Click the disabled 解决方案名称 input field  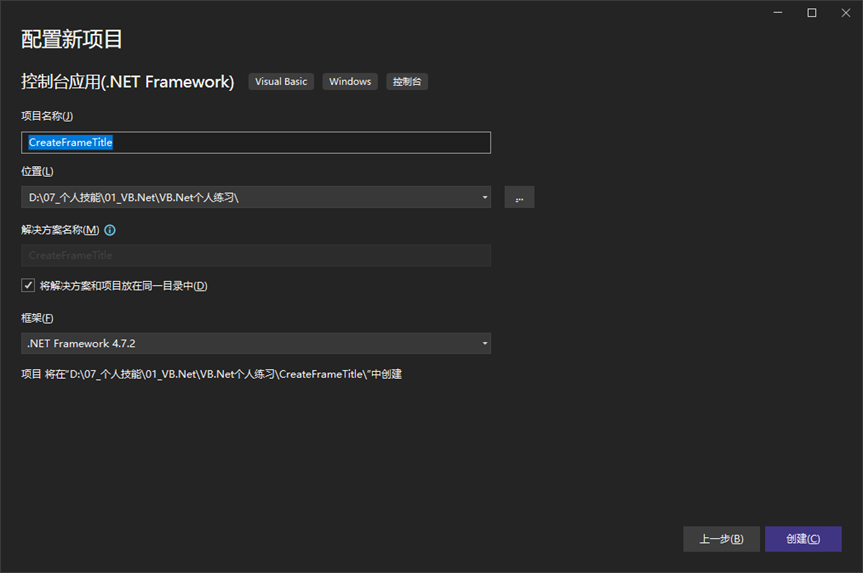tap(256, 255)
